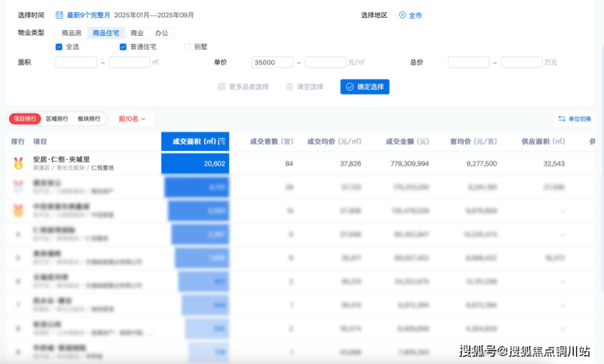Click the checkmark icon in 确定选择 button
The image size is (604, 364).
(x=349, y=87)
